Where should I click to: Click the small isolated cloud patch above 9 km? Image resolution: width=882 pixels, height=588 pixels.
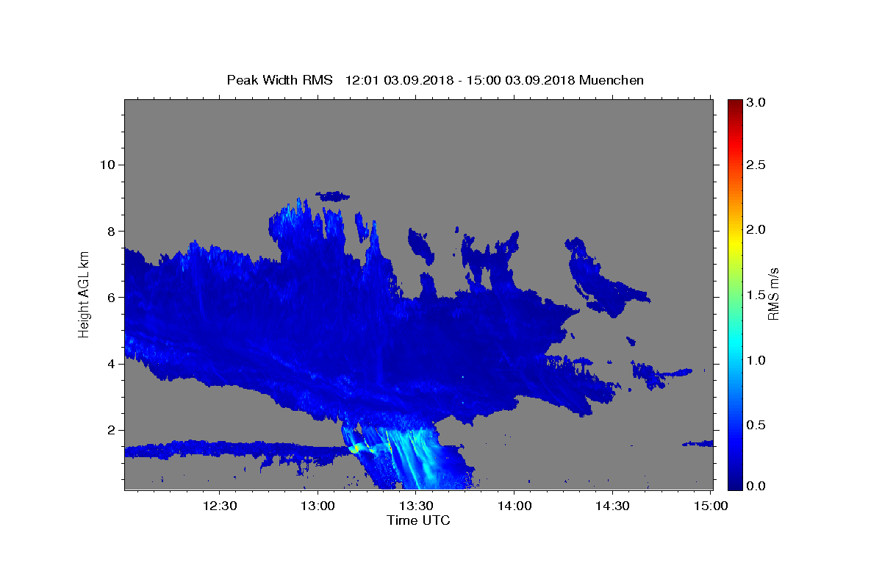click(334, 196)
